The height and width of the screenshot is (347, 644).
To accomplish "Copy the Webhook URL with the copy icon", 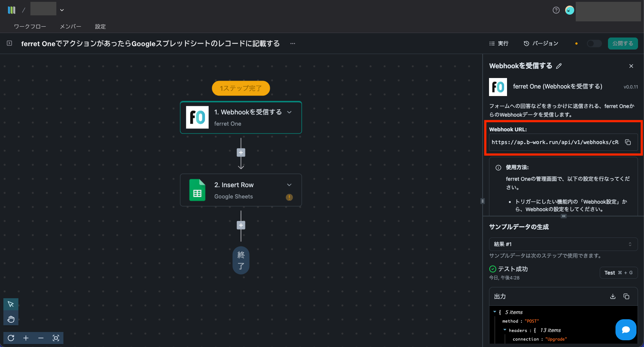I will point(628,142).
